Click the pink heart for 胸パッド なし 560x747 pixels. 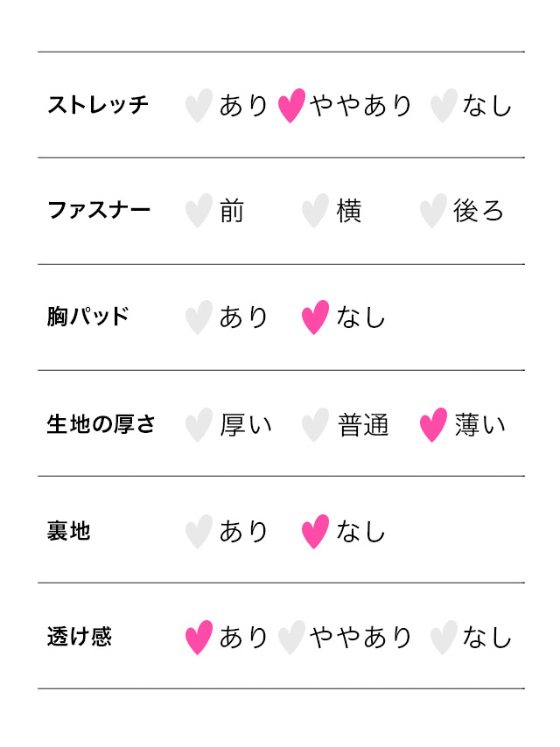315,318
